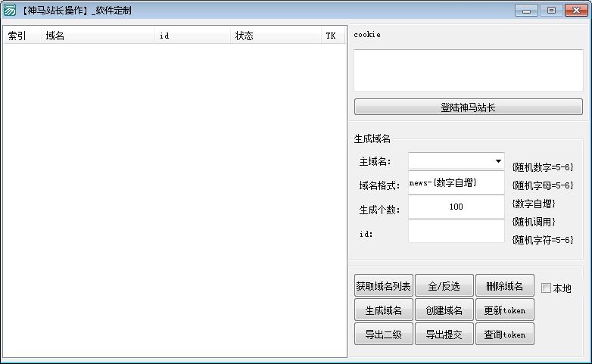
Task: Insert the {随机数字=5-6} placeholder
Action: (x=543, y=167)
